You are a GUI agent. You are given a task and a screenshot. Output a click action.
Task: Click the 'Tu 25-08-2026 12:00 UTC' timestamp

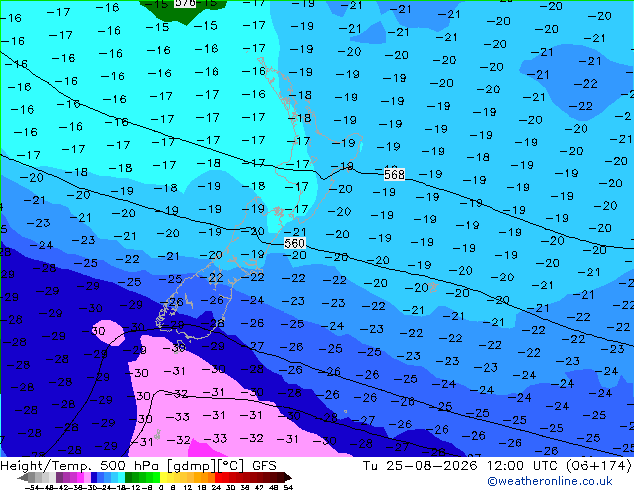click(461, 466)
